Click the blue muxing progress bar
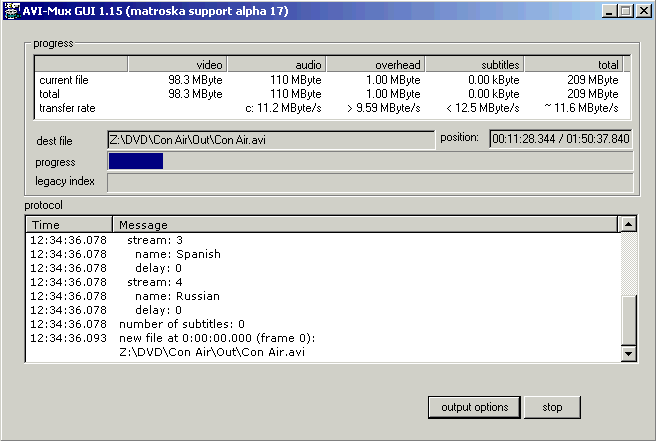The image size is (656, 441). click(x=136, y=161)
